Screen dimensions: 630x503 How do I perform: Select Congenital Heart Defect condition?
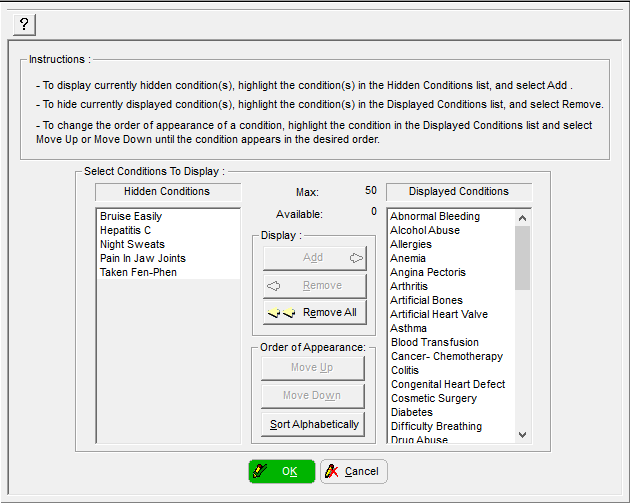pyautogui.click(x=452, y=384)
